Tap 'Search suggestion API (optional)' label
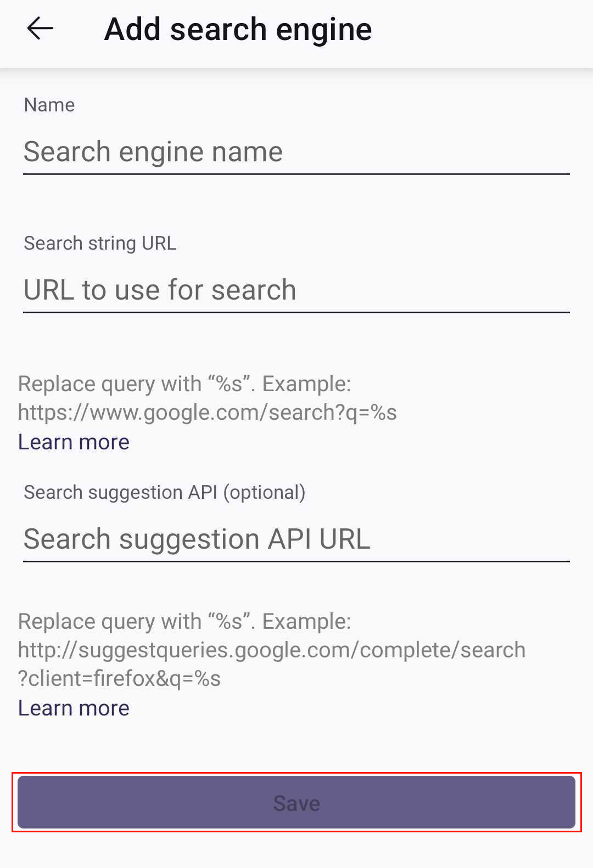Viewport: 593px width, 868px height. 164,492
